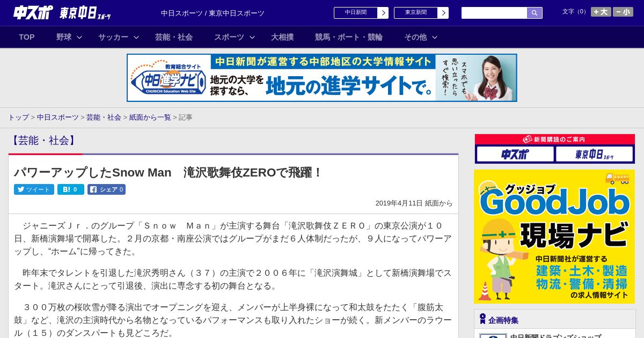Open スポーツ navigation menu
The height and width of the screenshot is (338, 644).
point(229,37)
